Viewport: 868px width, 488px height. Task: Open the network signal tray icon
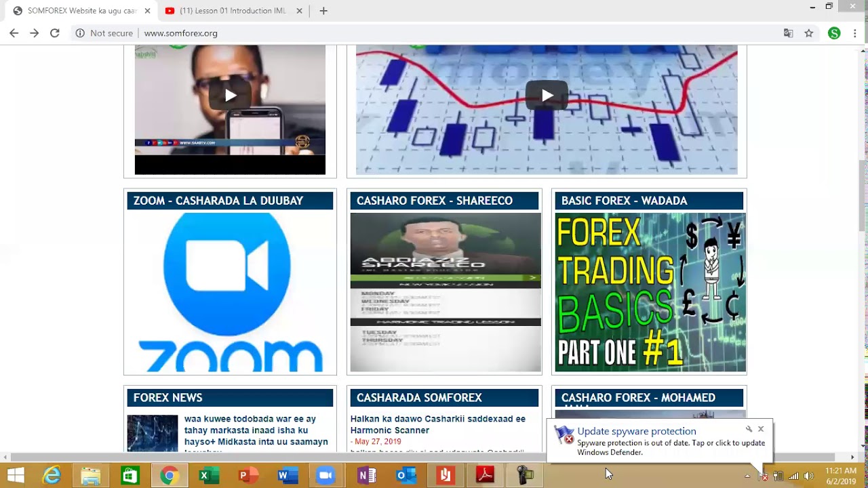[x=793, y=476]
